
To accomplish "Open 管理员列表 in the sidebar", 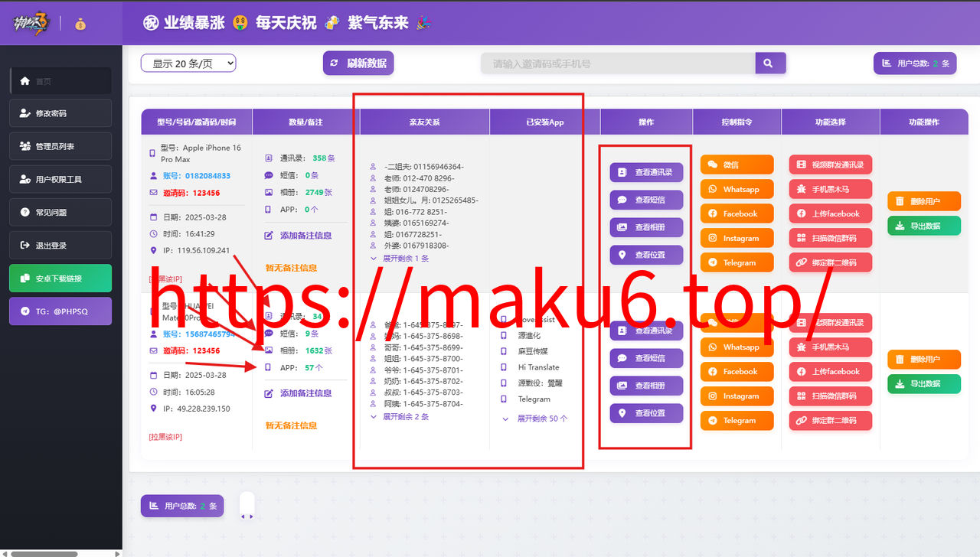I will [x=60, y=146].
